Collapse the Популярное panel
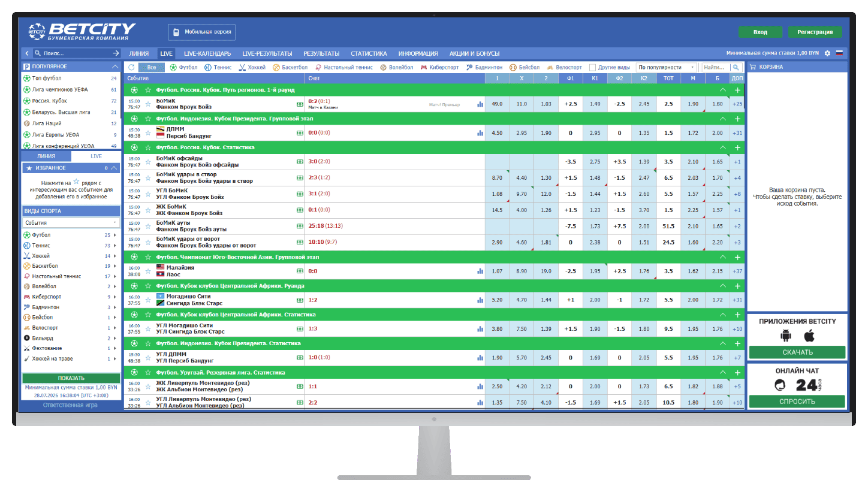Screen dimensions: 868x492 pos(115,67)
